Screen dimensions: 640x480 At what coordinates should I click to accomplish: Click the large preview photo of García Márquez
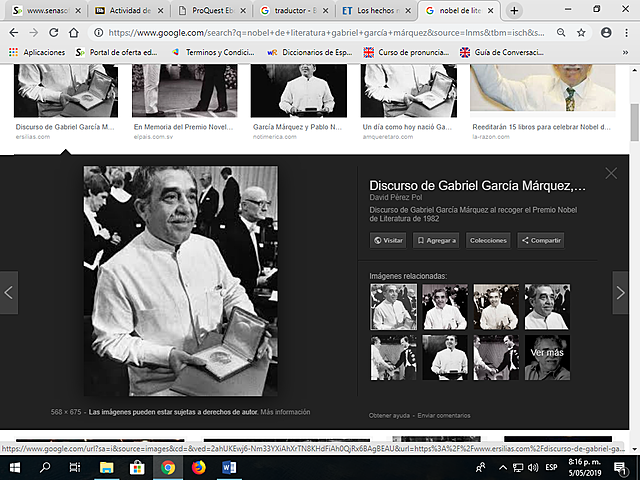coord(180,281)
